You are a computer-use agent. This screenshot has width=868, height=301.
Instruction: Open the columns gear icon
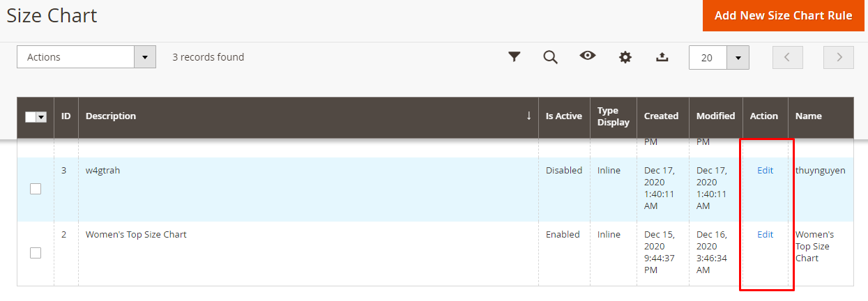(x=625, y=57)
